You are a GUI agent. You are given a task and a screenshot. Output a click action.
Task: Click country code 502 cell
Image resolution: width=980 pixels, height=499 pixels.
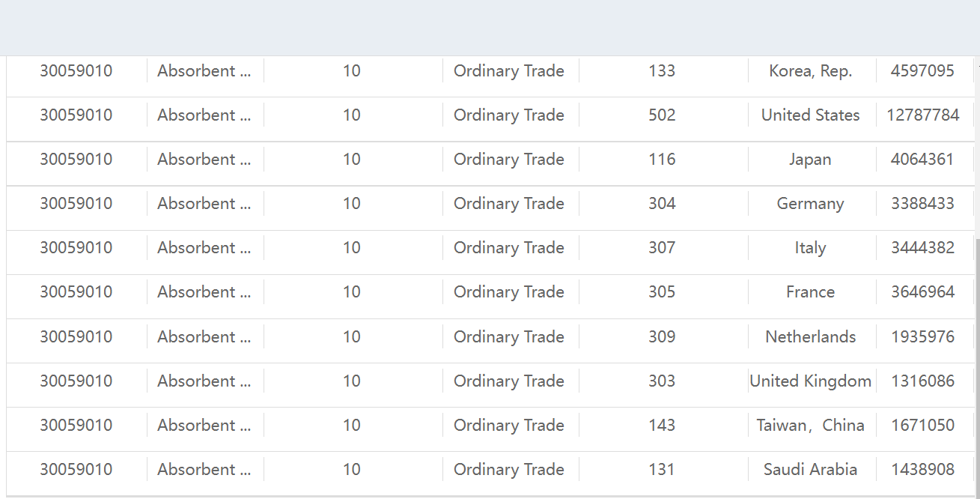pyautogui.click(x=662, y=115)
